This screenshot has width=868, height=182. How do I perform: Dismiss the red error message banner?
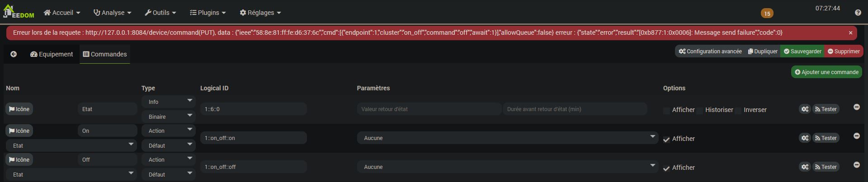coord(850,33)
